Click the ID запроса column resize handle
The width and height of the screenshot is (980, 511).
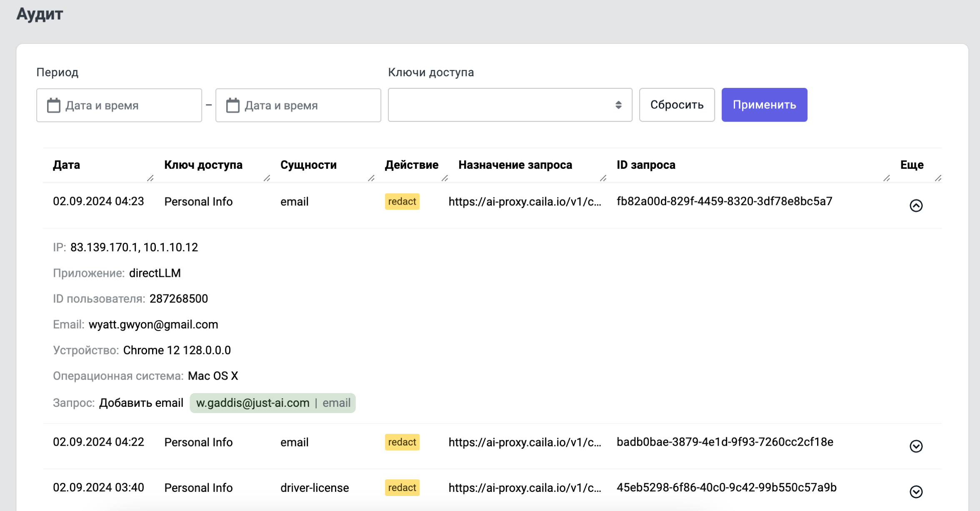coord(886,178)
